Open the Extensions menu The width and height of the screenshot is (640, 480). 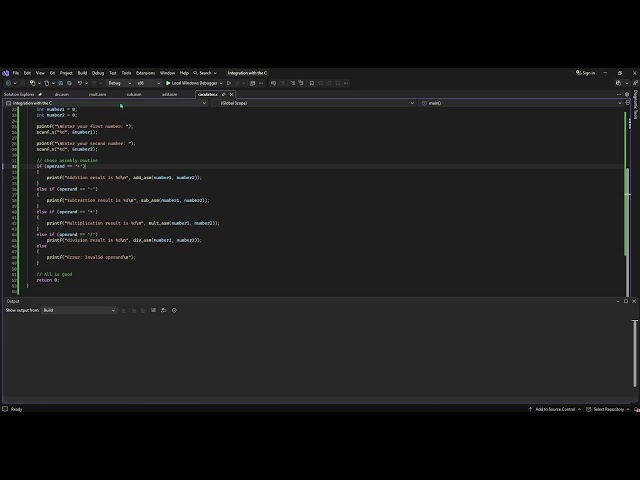tap(145, 73)
